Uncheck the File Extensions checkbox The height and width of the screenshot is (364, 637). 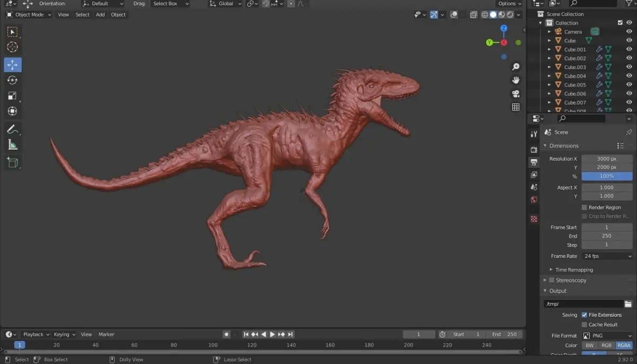click(584, 315)
